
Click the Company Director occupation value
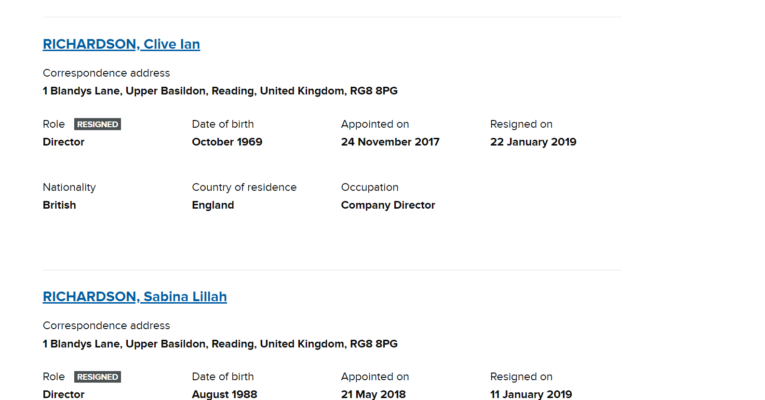(x=388, y=205)
